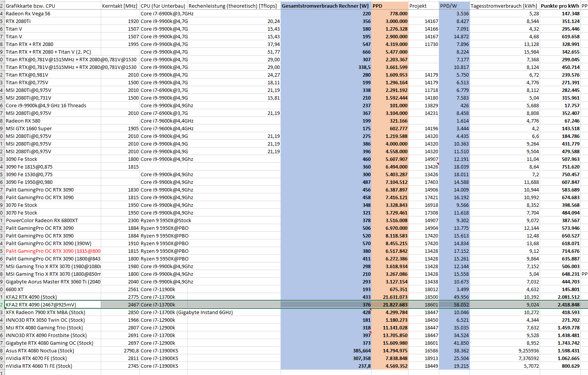
Task: Click 'Core i9-9900k@4,9 GHz 16 Threads' cell
Action: pyautogui.click(x=53, y=105)
